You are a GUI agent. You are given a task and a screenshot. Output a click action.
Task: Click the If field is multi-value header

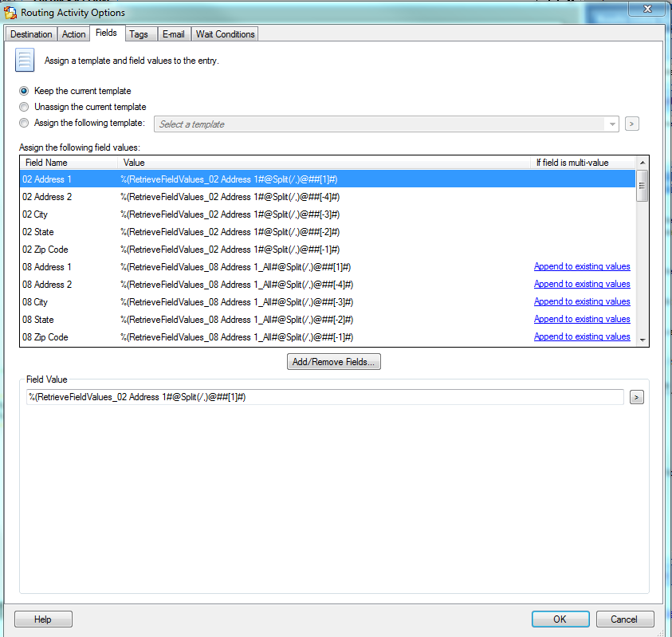584,163
